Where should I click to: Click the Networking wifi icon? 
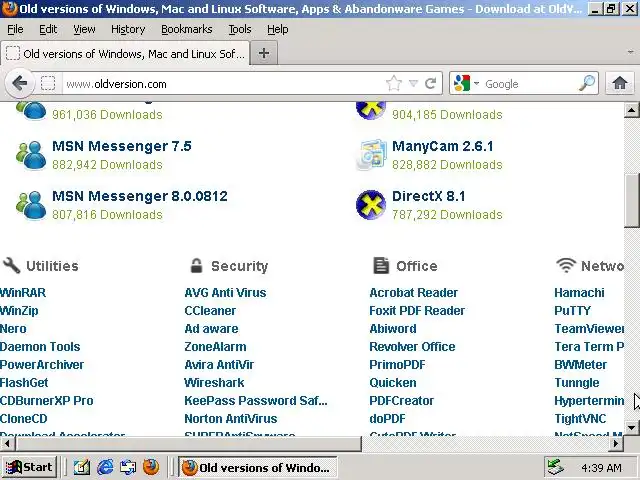566,265
